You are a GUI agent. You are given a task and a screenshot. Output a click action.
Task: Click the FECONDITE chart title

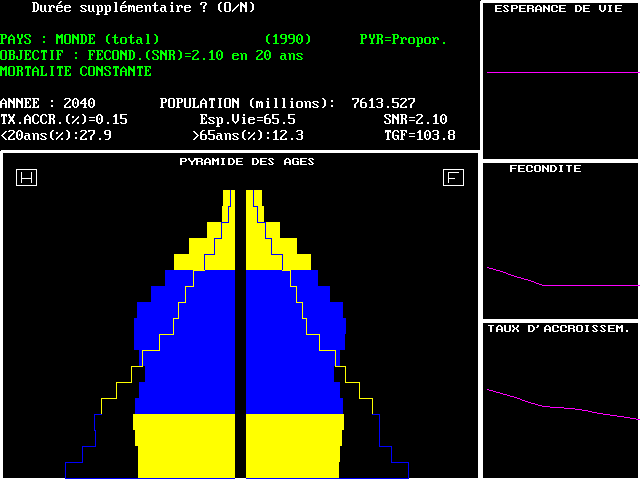coord(545,169)
